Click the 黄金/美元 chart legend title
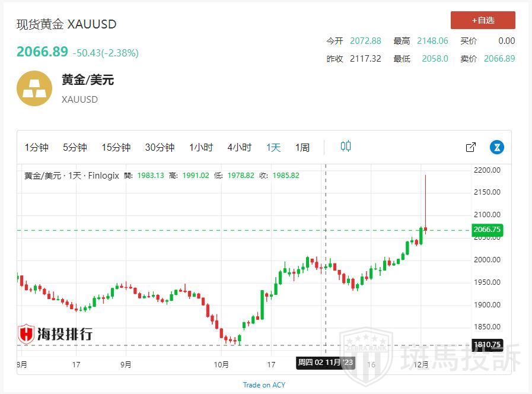The image size is (532, 394). [42, 176]
